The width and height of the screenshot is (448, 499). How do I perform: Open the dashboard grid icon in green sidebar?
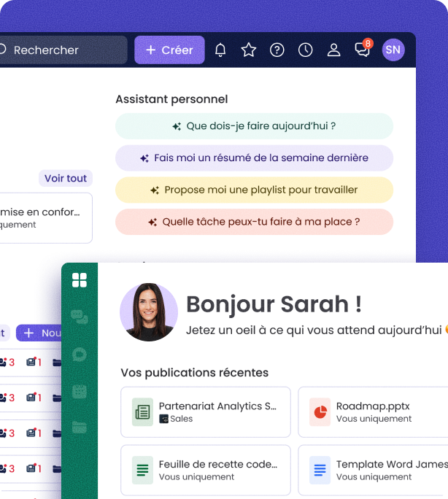(x=80, y=280)
